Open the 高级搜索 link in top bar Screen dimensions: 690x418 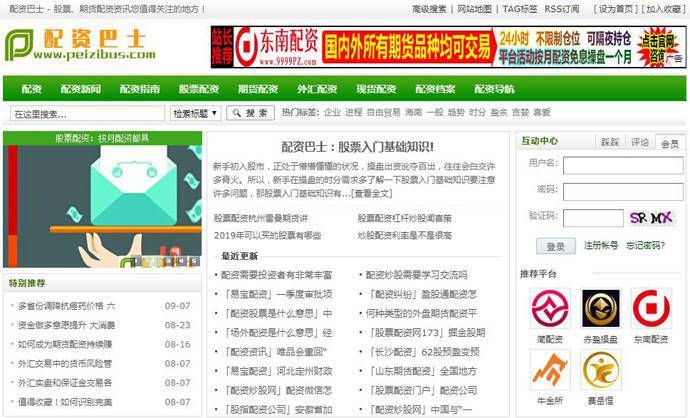point(430,9)
